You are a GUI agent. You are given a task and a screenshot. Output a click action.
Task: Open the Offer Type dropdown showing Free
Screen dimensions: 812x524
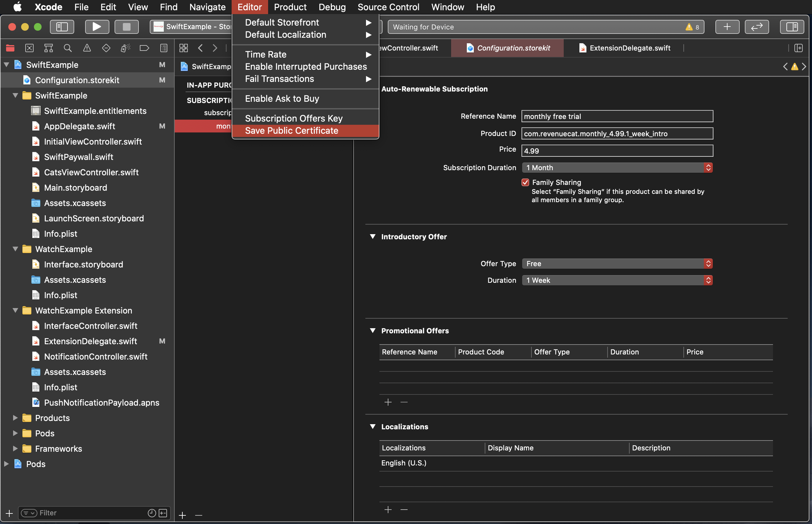click(x=617, y=264)
